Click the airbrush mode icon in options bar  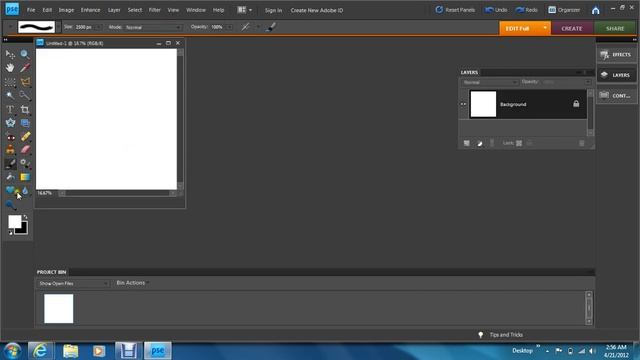coord(245,27)
